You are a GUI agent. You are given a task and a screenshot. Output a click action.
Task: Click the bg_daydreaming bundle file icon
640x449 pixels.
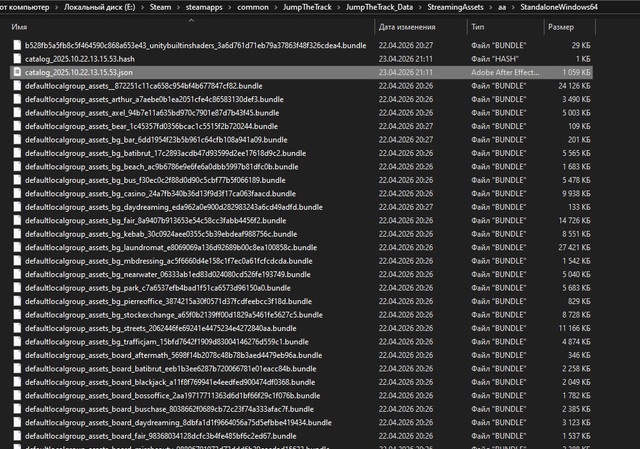[x=17, y=207]
